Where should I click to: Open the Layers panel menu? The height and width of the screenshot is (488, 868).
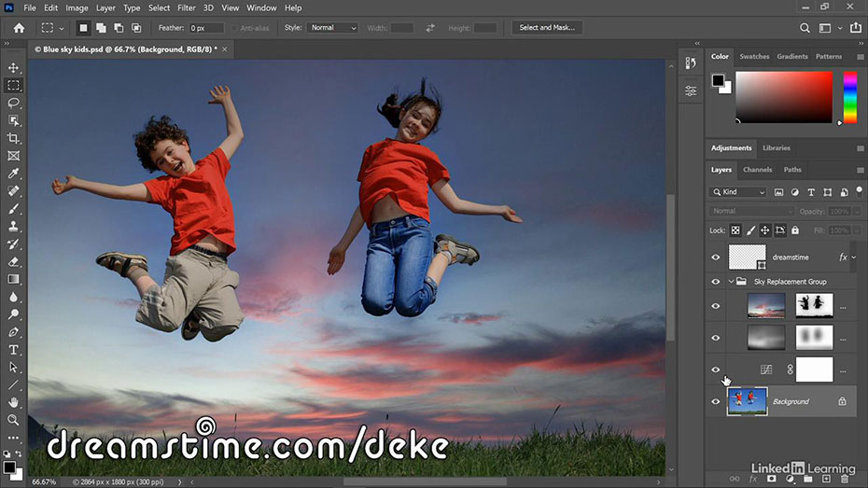point(861,170)
